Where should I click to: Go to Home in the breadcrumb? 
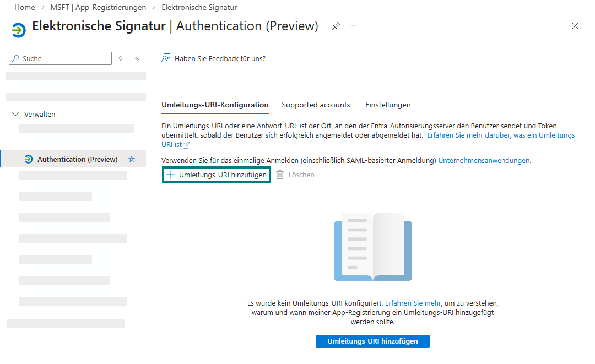click(x=24, y=8)
